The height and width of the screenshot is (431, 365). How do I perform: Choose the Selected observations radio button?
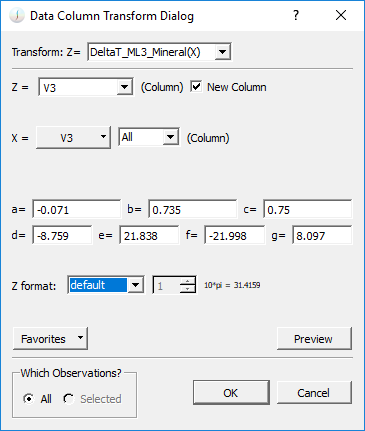tap(69, 399)
